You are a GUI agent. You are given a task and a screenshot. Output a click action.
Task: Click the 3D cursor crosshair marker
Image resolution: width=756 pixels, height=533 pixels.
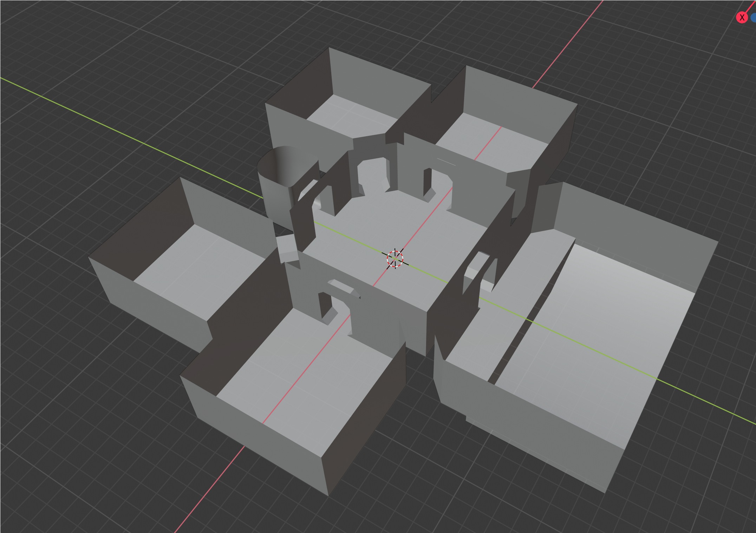pos(395,259)
